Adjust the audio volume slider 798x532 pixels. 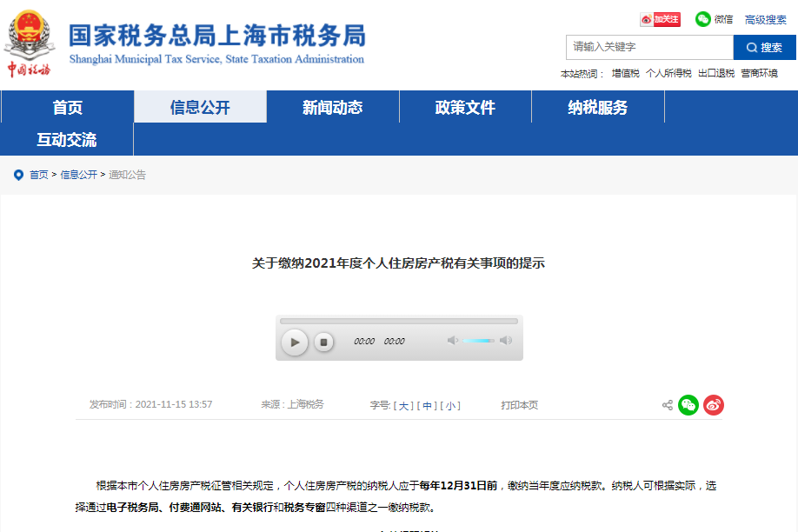478,340
